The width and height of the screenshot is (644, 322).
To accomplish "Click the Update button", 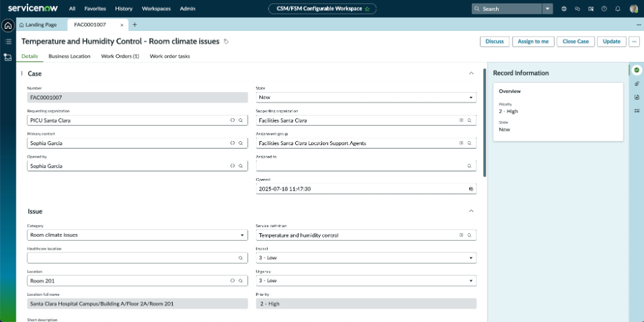I will (612, 41).
